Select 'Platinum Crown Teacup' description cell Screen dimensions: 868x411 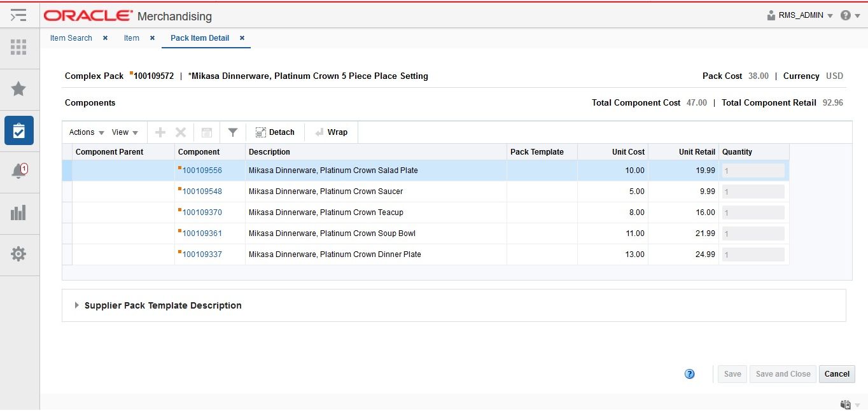click(376, 212)
